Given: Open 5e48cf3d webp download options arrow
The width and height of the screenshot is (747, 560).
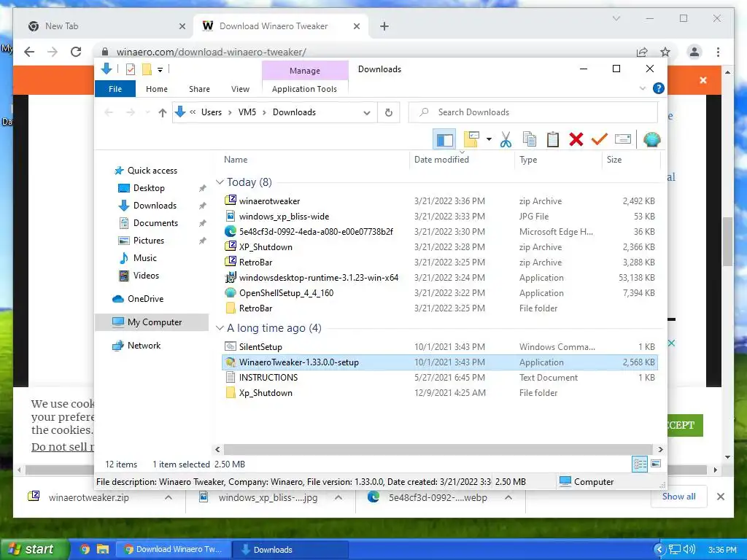Looking at the screenshot, I should (x=508, y=497).
